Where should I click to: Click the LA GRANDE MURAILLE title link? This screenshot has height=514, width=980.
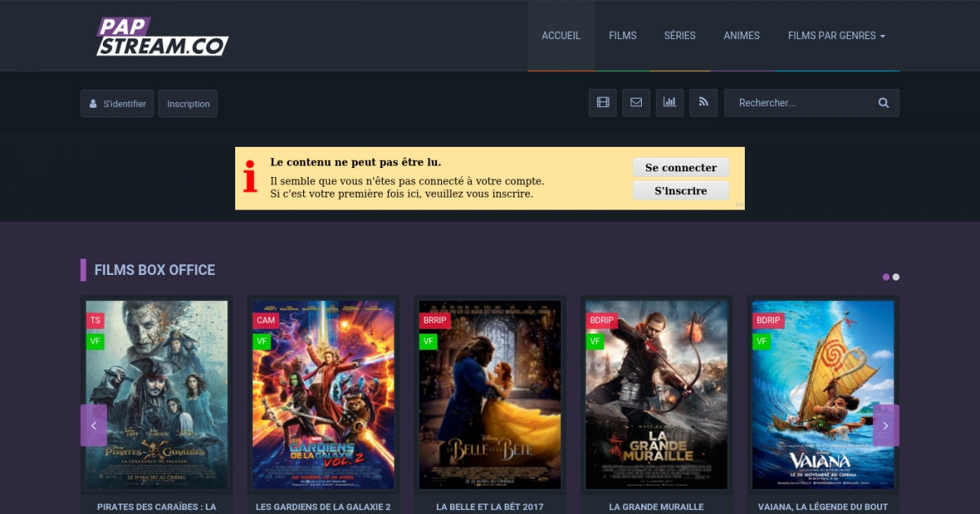click(656, 507)
